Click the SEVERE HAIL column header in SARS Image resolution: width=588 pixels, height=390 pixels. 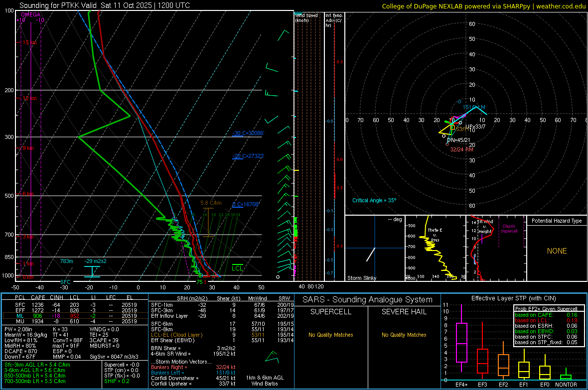[x=404, y=312]
